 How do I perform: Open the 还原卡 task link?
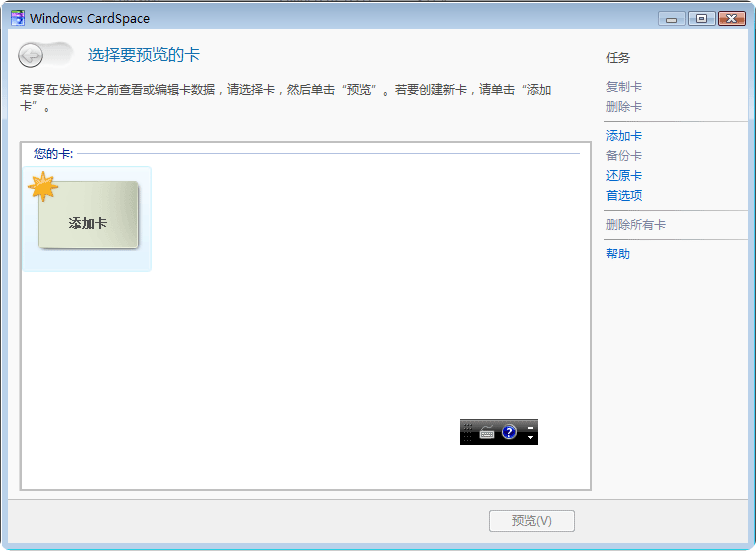tap(624, 175)
